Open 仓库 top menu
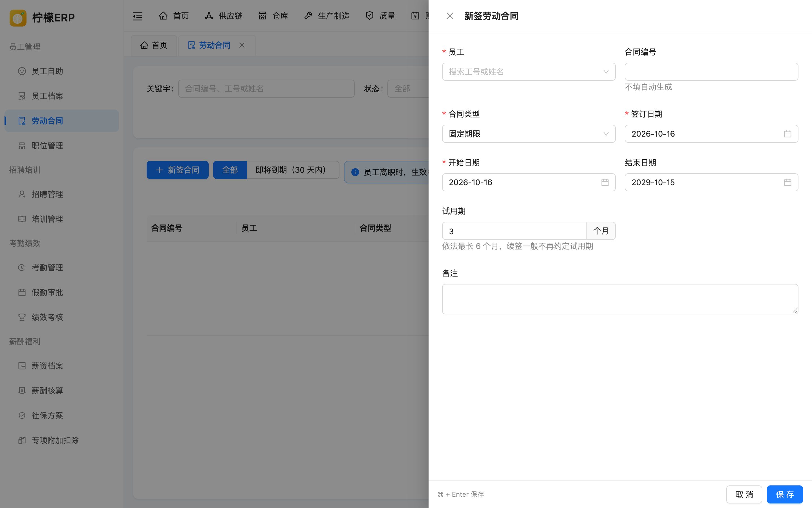The image size is (812, 508). [273, 16]
